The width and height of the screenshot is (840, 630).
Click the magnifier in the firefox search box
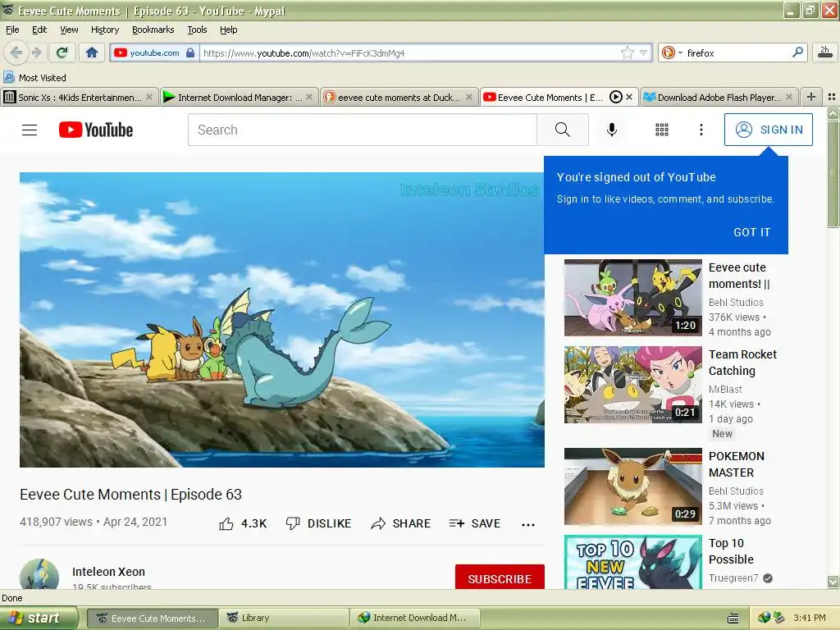click(x=797, y=52)
